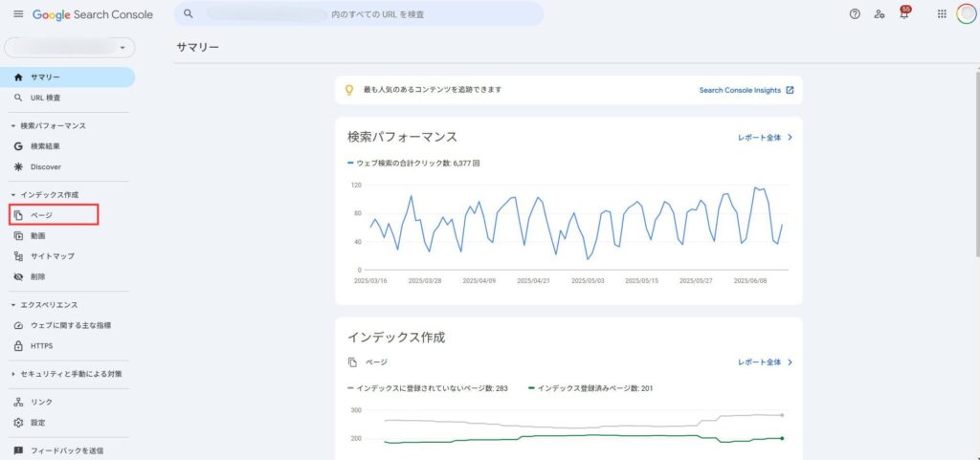Click the crossed eye icon for 削除

18,276
